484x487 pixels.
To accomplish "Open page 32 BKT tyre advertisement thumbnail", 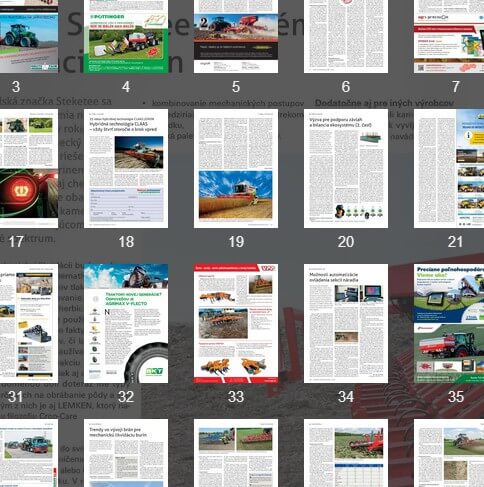I will pos(126,323).
